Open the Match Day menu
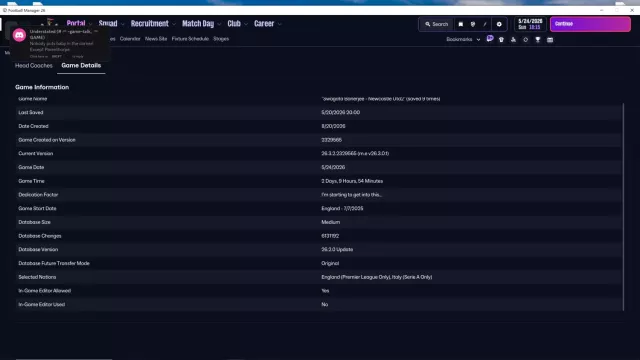Image resolution: width=640 pixels, height=360 pixels. tap(198, 23)
